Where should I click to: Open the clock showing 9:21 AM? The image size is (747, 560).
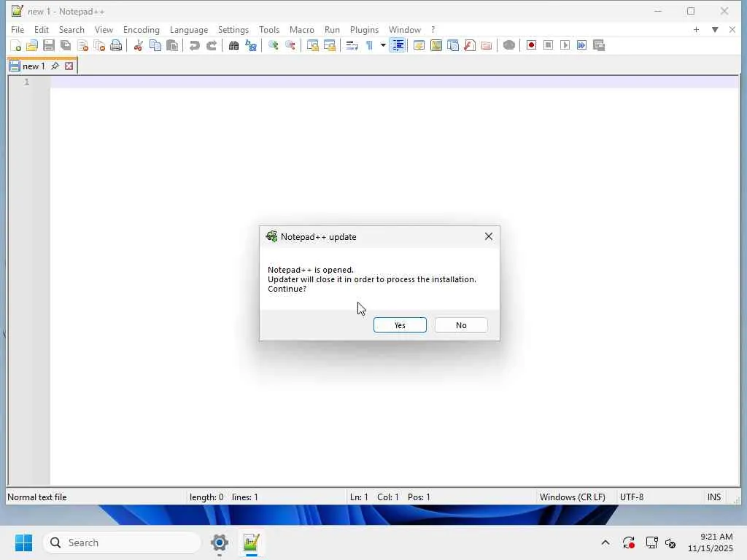710,542
